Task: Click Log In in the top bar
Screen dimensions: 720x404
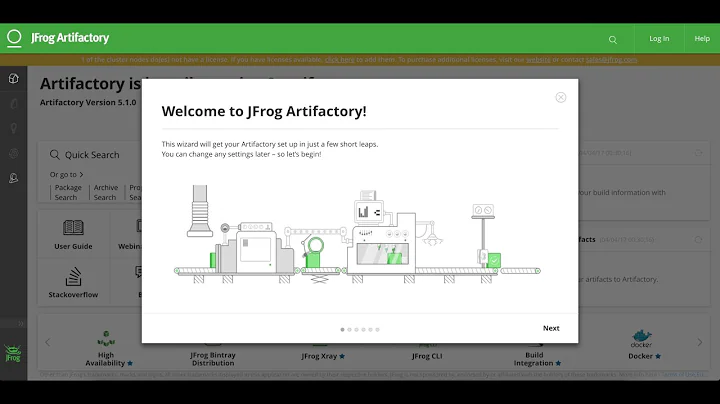Action: [x=659, y=39]
